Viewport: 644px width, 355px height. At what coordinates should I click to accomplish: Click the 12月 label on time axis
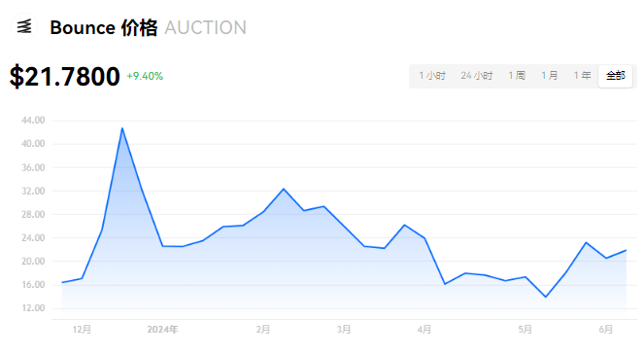point(82,330)
